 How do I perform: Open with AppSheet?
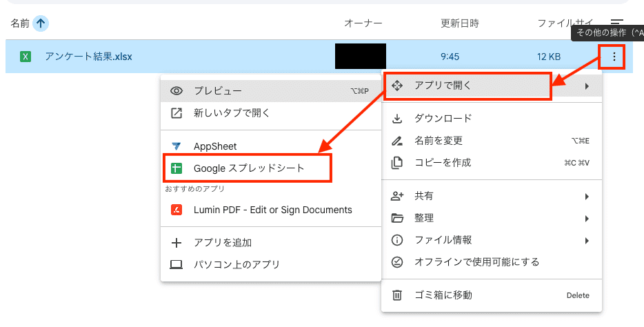pyautogui.click(x=271, y=146)
